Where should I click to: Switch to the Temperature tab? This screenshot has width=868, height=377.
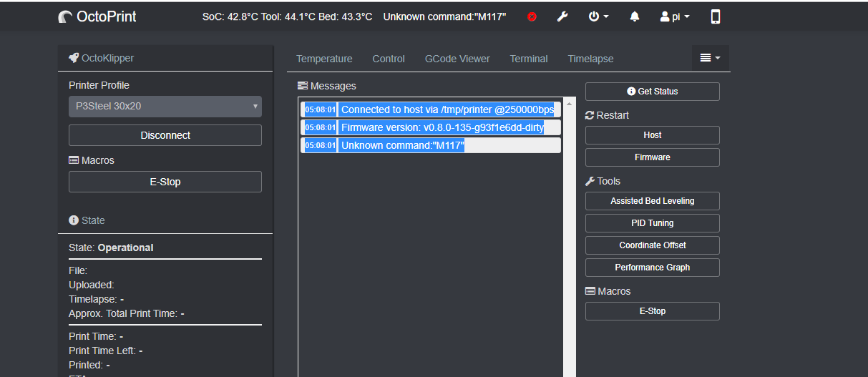[x=324, y=59]
